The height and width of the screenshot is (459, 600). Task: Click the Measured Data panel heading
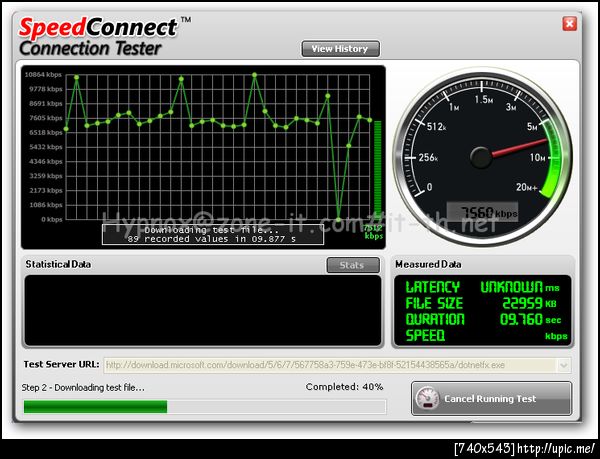428,264
